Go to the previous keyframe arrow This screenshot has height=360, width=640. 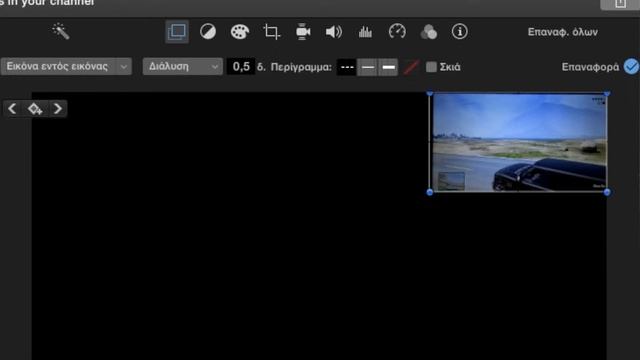[12, 109]
